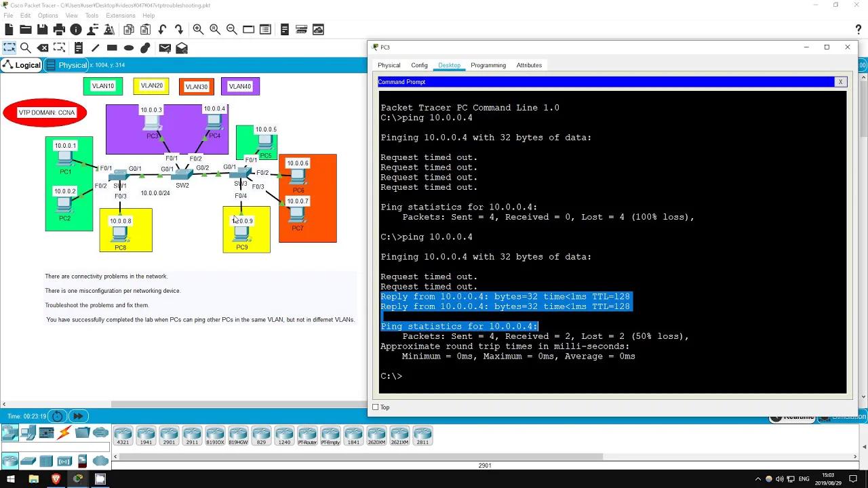This screenshot has height=488, width=868.
Task: Switch to the Config tab of PC3
Action: click(419, 65)
